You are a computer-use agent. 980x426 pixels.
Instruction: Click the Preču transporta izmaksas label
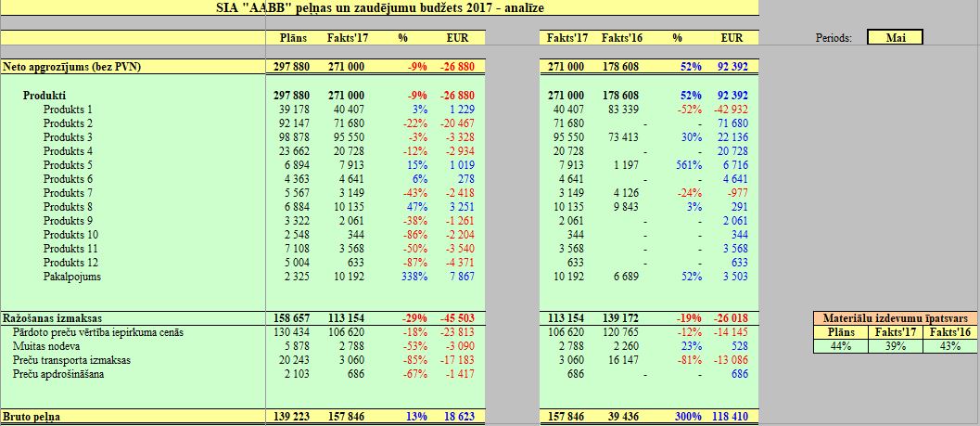point(71,360)
